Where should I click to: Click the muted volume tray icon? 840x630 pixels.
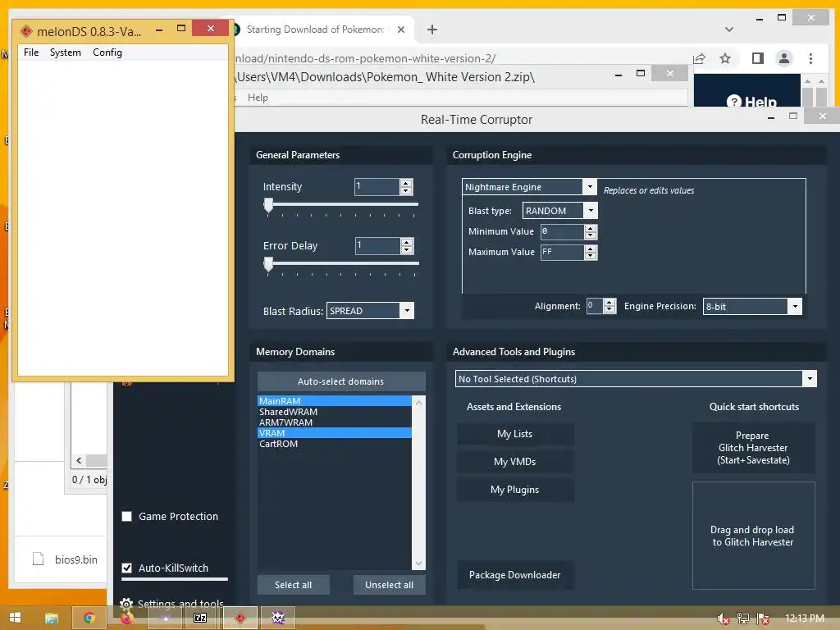[x=723, y=619]
